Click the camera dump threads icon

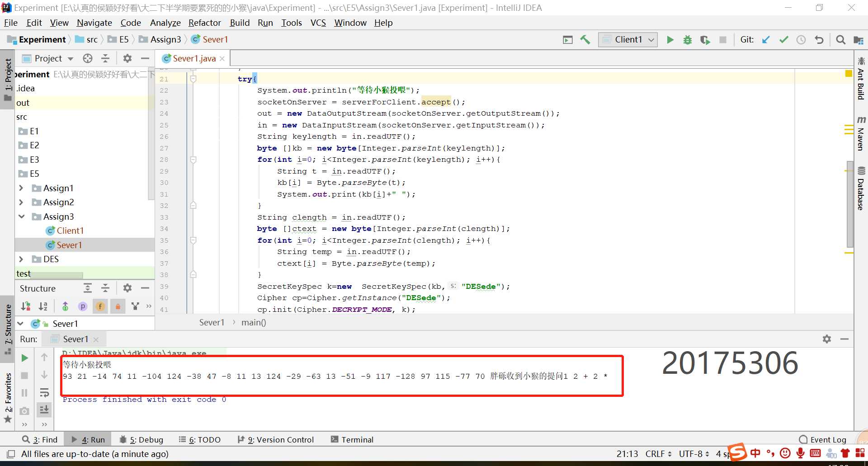click(25, 411)
